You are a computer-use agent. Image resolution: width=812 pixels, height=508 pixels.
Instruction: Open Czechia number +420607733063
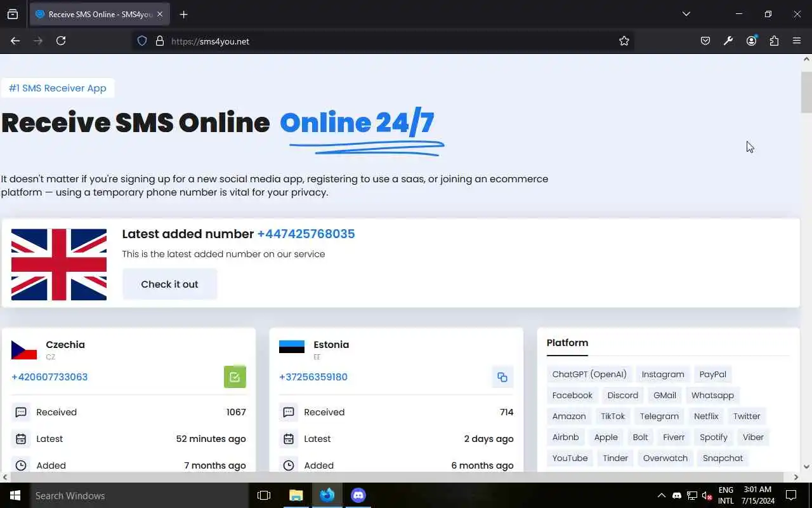click(49, 377)
